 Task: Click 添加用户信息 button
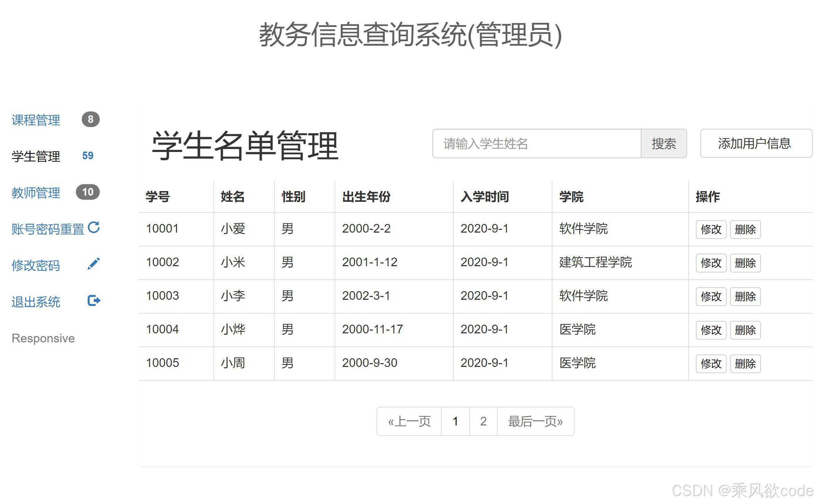coord(755,143)
